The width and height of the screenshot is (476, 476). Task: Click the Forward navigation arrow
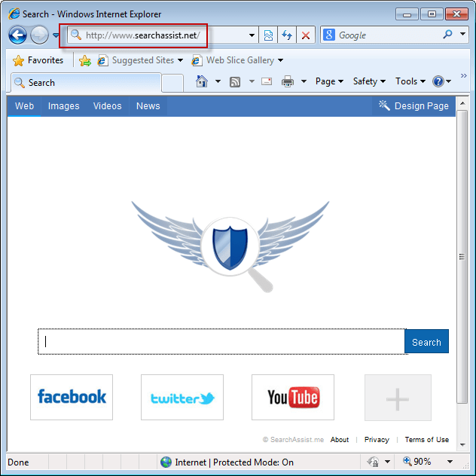click(39, 35)
